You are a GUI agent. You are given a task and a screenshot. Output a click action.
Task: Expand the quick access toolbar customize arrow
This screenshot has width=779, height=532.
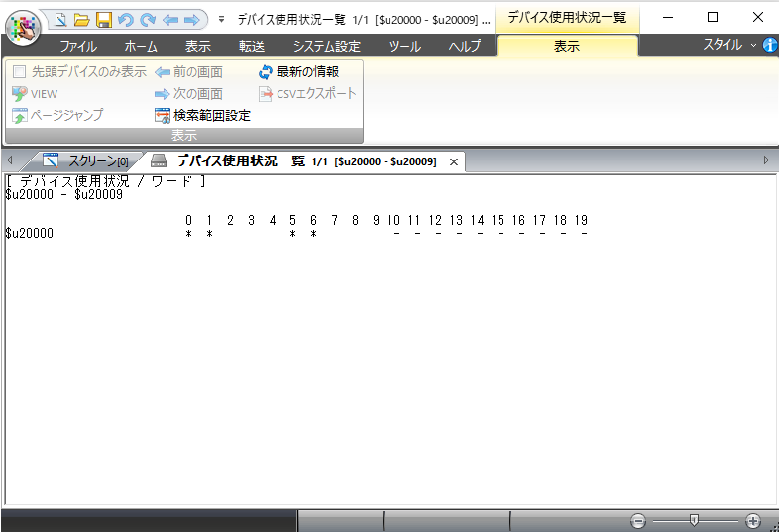point(221,19)
